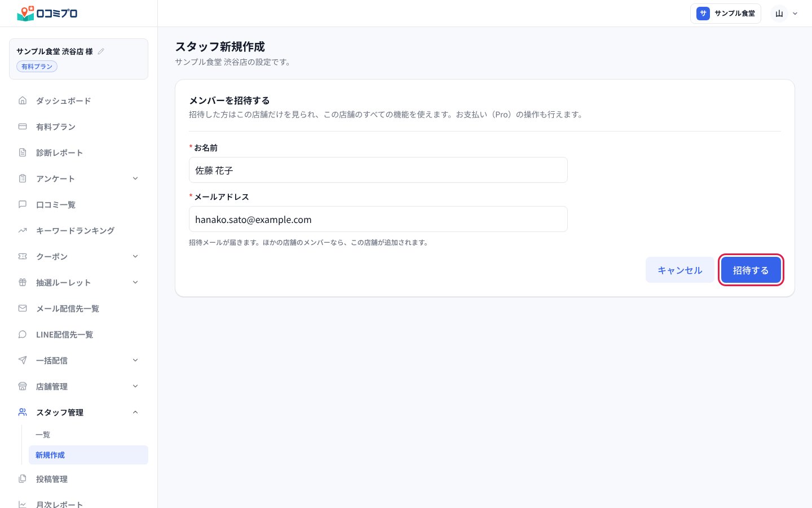Expand the 抽選ルーレット submenu chevron

(x=135, y=282)
